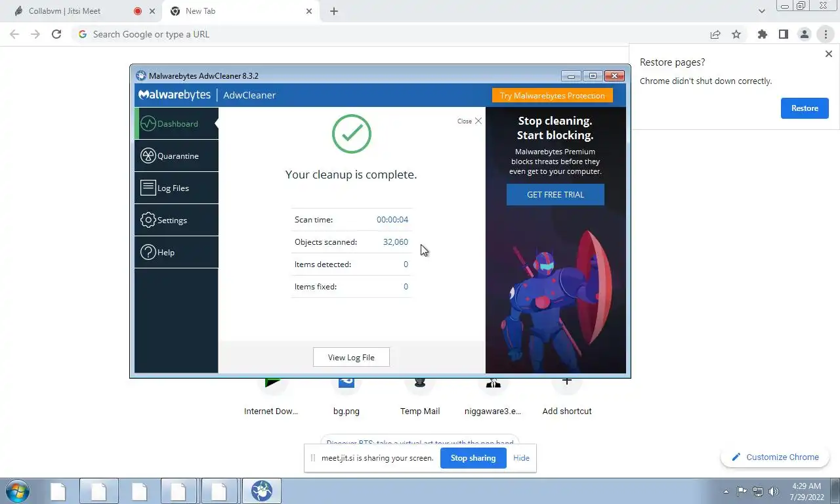Open the AdwCleaner Dashboard section
This screenshot has width=840, height=504.
tap(176, 123)
